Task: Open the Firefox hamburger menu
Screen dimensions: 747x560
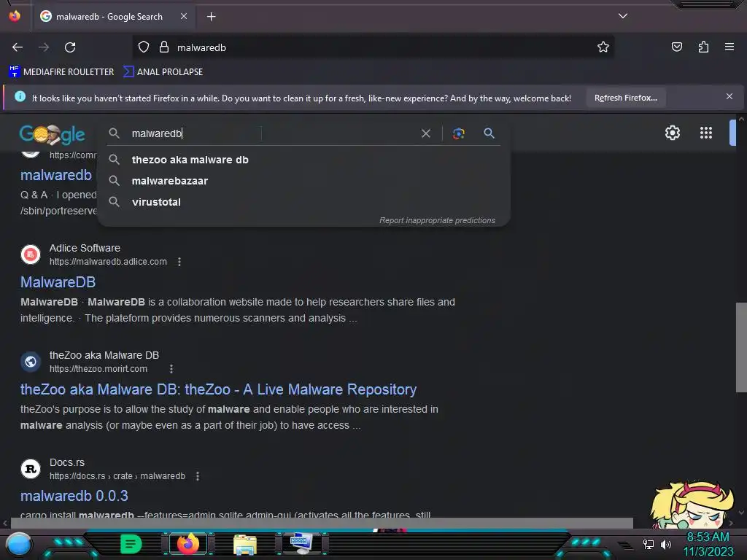Action: tap(729, 47)
